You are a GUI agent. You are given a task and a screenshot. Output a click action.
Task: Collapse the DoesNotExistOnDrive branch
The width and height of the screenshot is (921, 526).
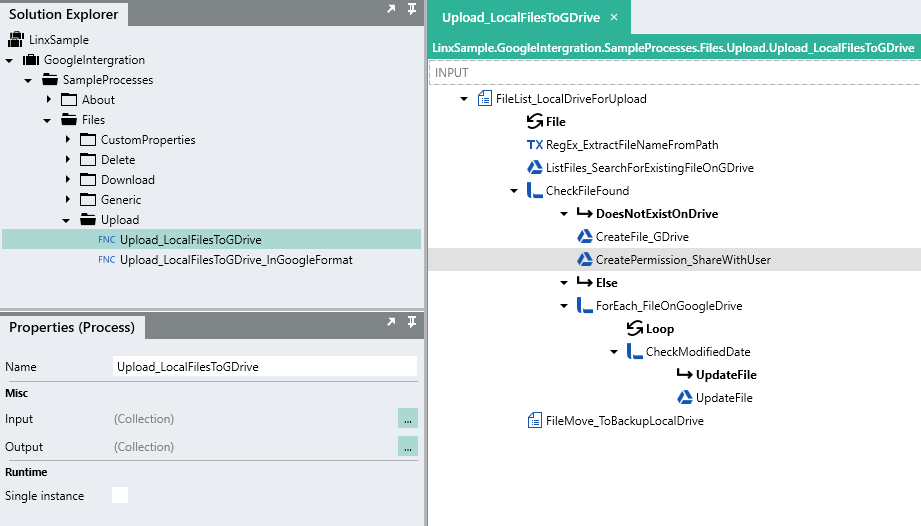pos(564,214)
